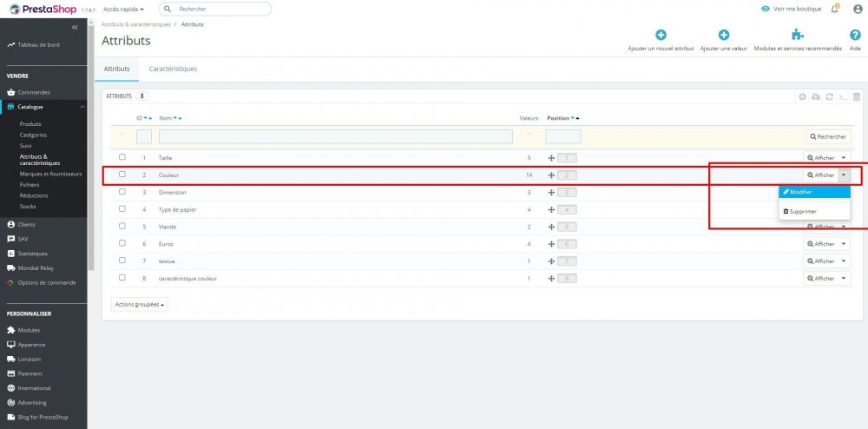
Task: Click Afficher for the Euros row
Action: click(x=821, y=244)
